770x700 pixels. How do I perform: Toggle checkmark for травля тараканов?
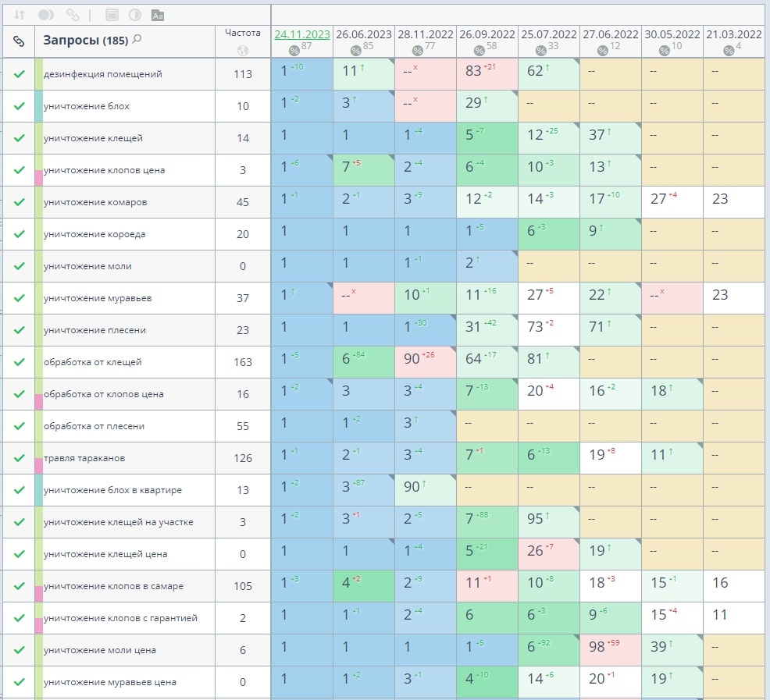[x=19, y=458]
